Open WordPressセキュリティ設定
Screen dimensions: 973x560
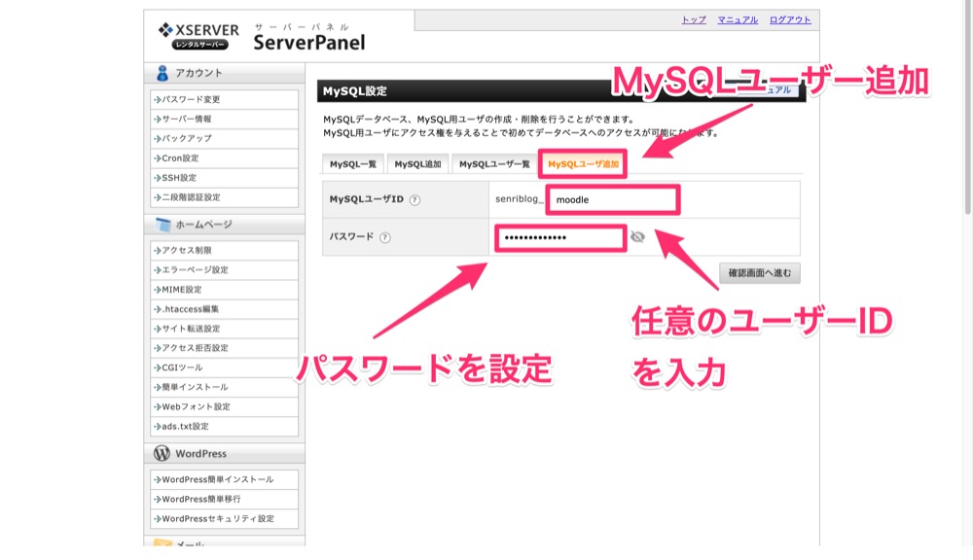coord(224,518)
